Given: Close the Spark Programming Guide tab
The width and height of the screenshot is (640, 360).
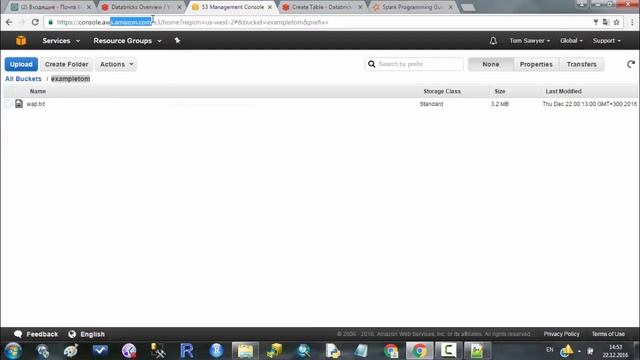Looking at the screenshot, I should (451, 7).
